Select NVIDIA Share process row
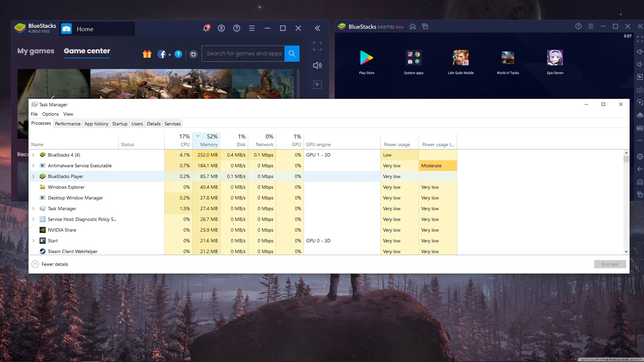 (x=243, y=230)
